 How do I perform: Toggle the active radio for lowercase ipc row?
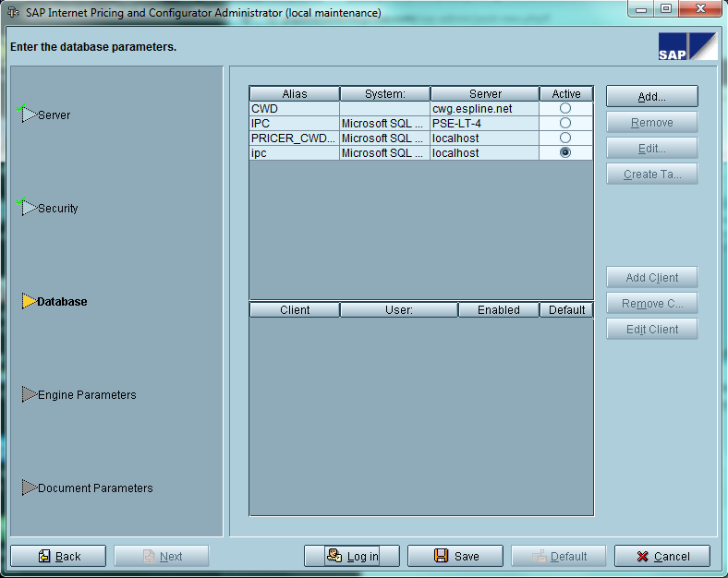(x=565, y=152)
